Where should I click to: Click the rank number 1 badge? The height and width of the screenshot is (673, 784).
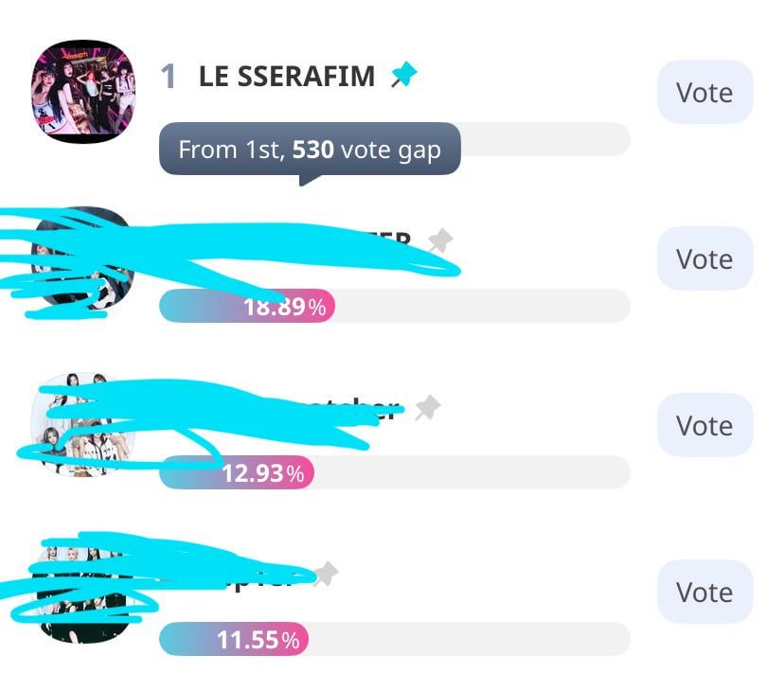pos(168,74)
